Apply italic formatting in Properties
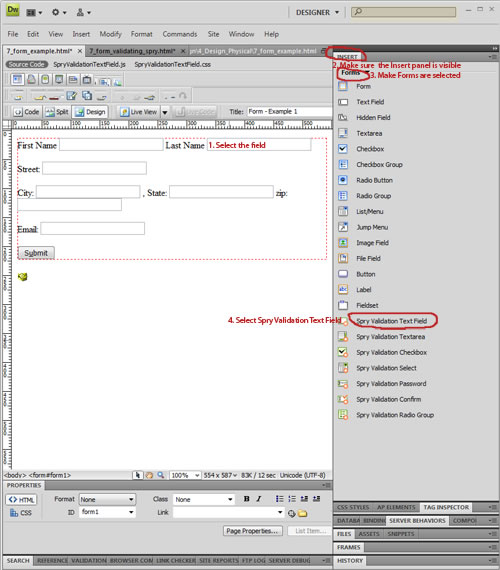 click(x=259, y=499)
